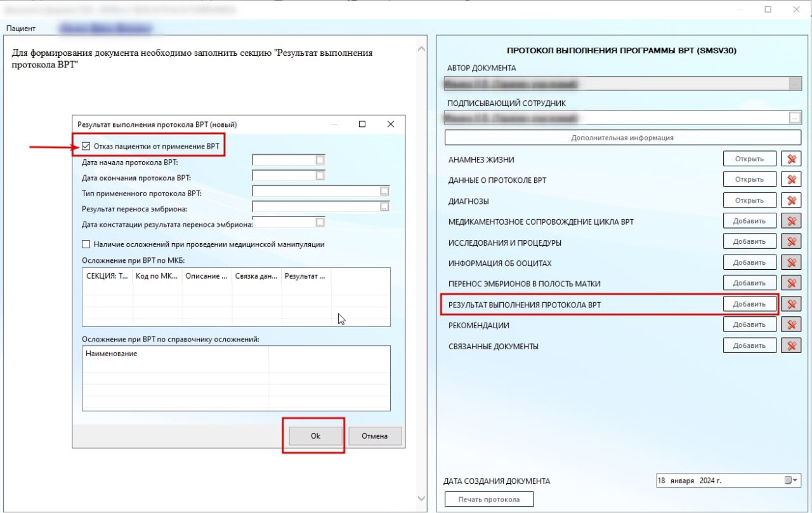The height and width of the screenshot is (513, 812).
Task: Clear the Анамнез жизни section with red X icon
Action: pyautogui.click(x=791, y=159)
